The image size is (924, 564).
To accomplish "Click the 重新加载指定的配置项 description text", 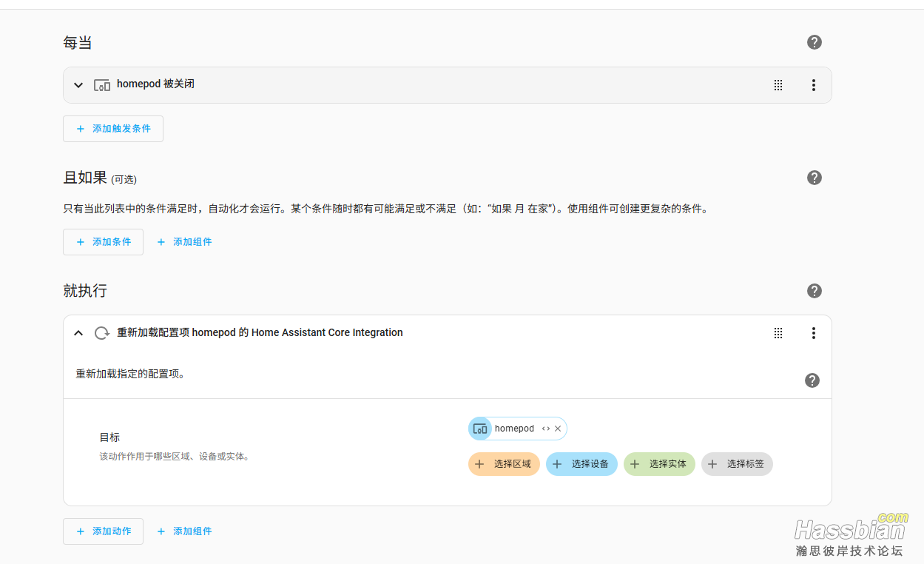I will (130, 374).
